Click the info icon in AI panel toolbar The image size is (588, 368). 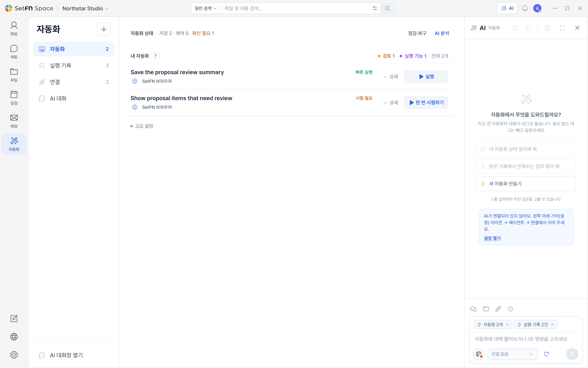[x=510, y=309]
